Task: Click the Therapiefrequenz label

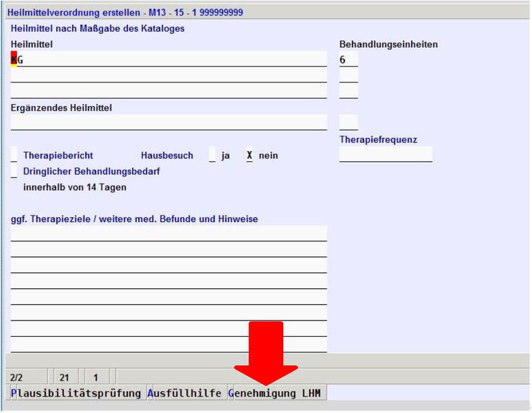Action: tap(378, 139)
